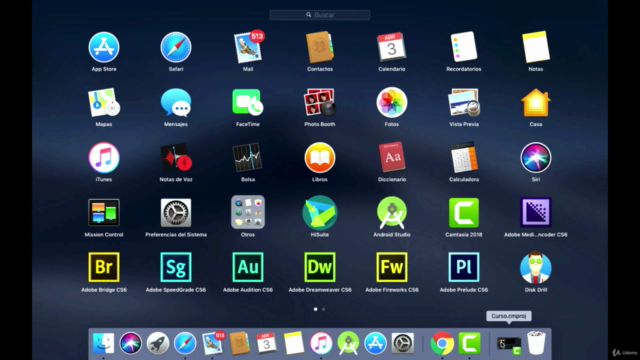The width and height of the screenshot is (640, 360).
Task: Launch Adobe Bridge CS6
Action: [x=104, y=267]
